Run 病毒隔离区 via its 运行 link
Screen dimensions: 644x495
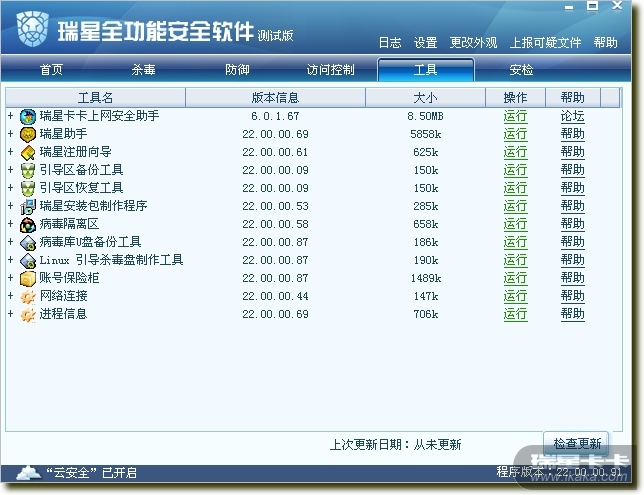click(515, 225)
